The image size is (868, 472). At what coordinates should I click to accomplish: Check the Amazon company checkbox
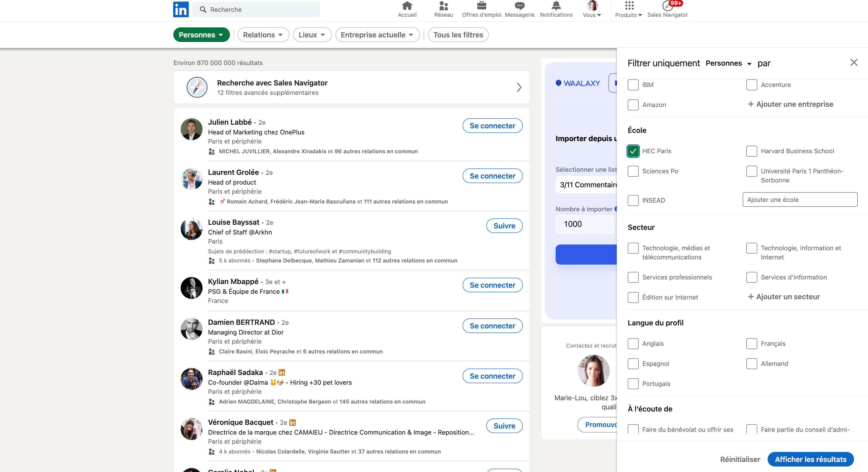coord(633,105)
